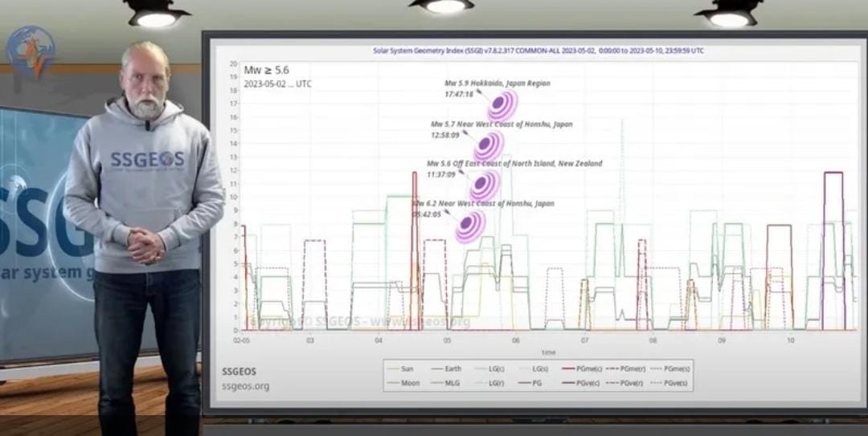Toggle the Earth series in chart legend
The height and width of the screenshot is (436, 868).
(445, 369)
